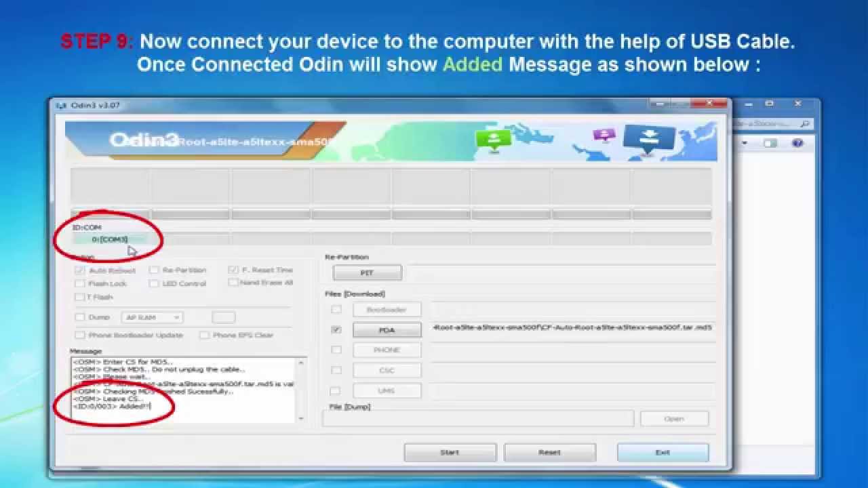
Task: Tick the checkbox beside Bootloader button
Action: click(x=336, y=310)
